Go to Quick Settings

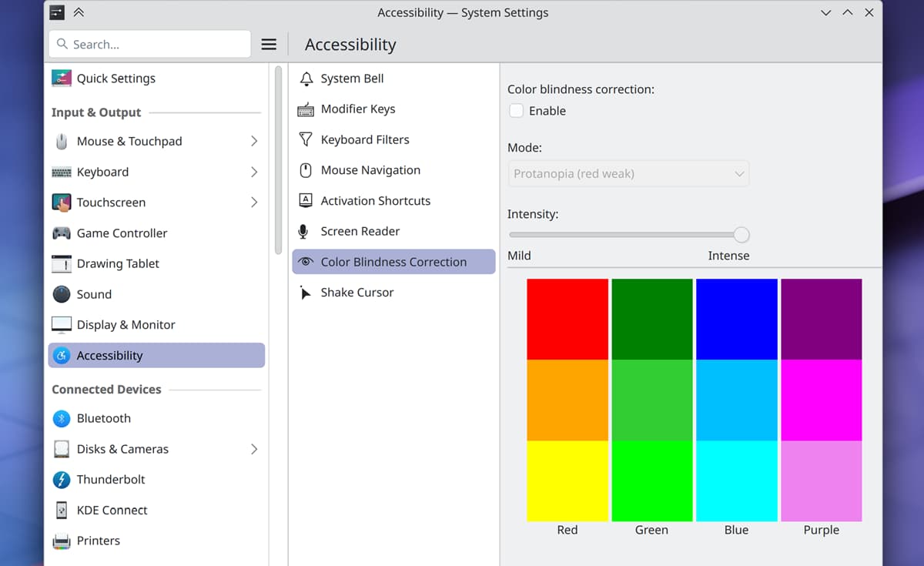point(115,79)
